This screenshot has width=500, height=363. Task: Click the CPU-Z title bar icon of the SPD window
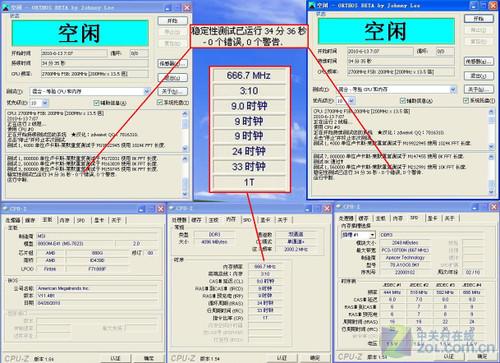pyautogui.click(x=339, y=207)
